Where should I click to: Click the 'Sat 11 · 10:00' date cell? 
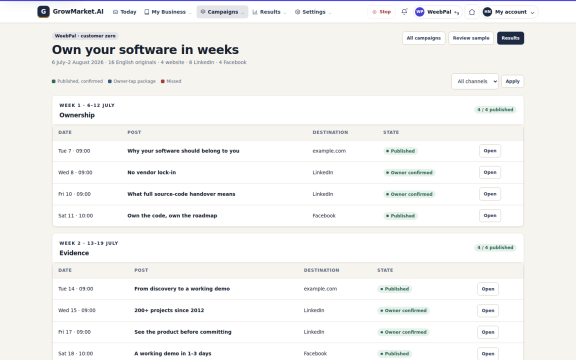[76, 216]
